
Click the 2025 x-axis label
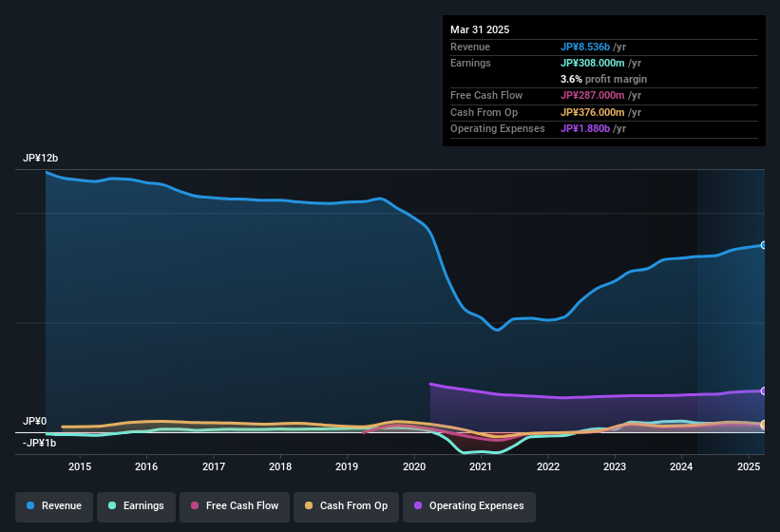point(748,466)
